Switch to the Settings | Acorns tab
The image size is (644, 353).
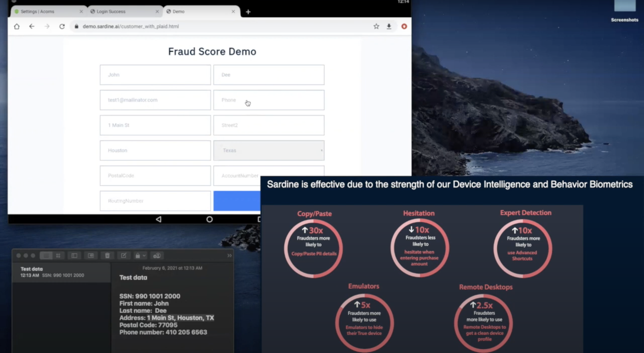(x=37, y=12)
